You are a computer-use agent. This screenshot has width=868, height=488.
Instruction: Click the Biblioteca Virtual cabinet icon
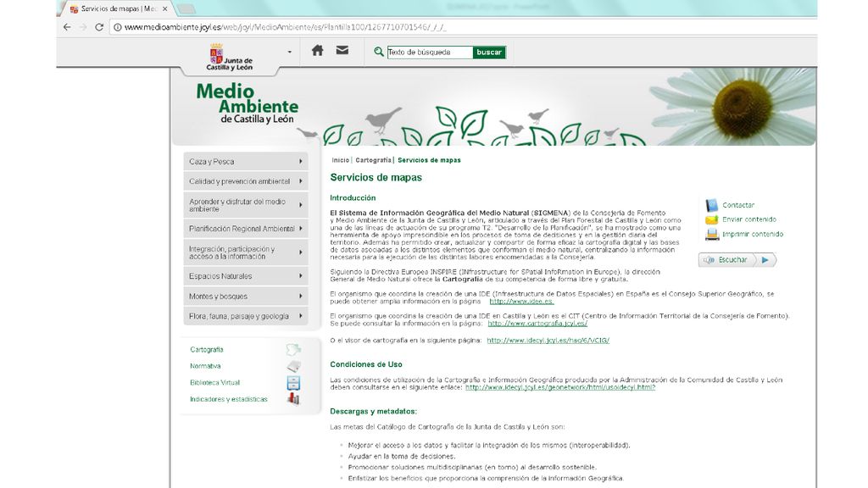pos(293,383)
